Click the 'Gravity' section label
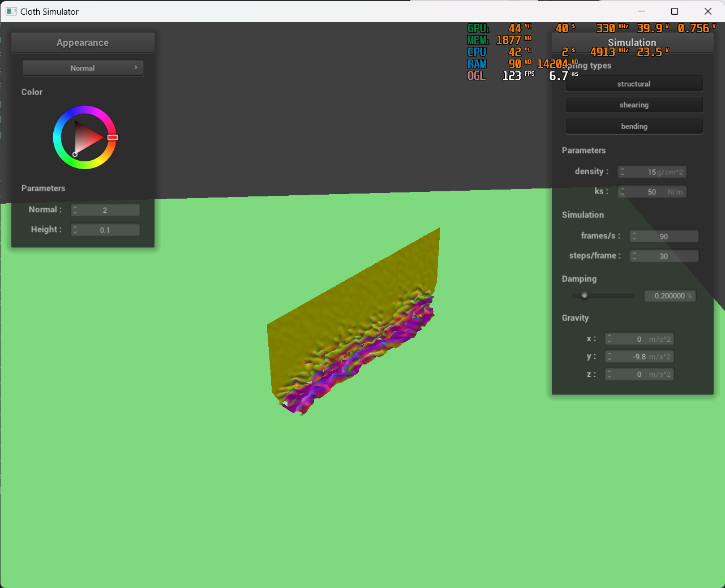Viewport: 725px width, 588px height. pyautogui.click(x=575, y=317)
